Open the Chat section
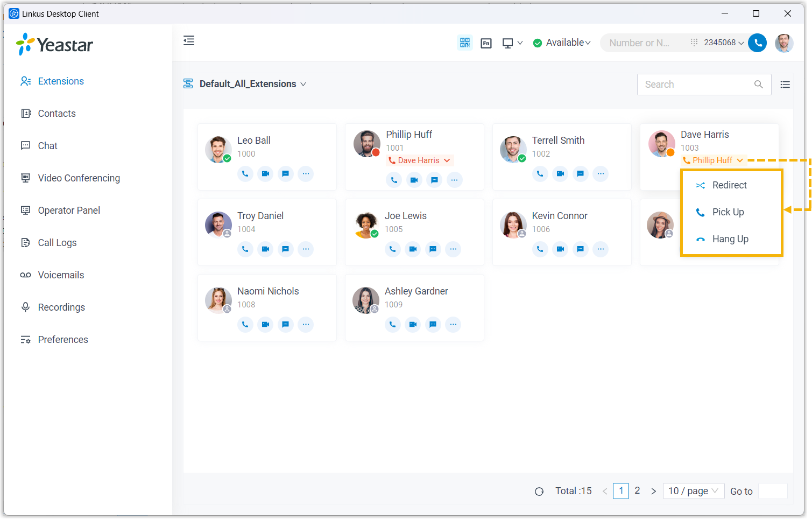812x519 pixels. tap(47, 146)
